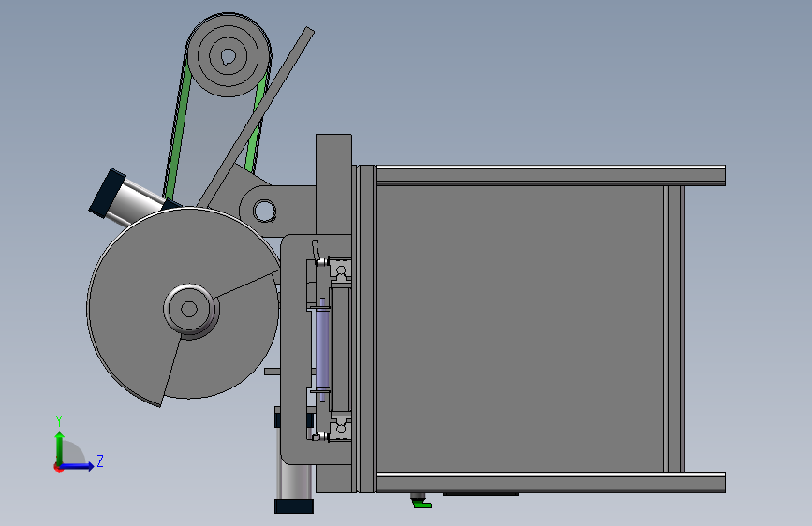
Task: Pick the long diagonal flat bar
Action: tap(256, 118)
